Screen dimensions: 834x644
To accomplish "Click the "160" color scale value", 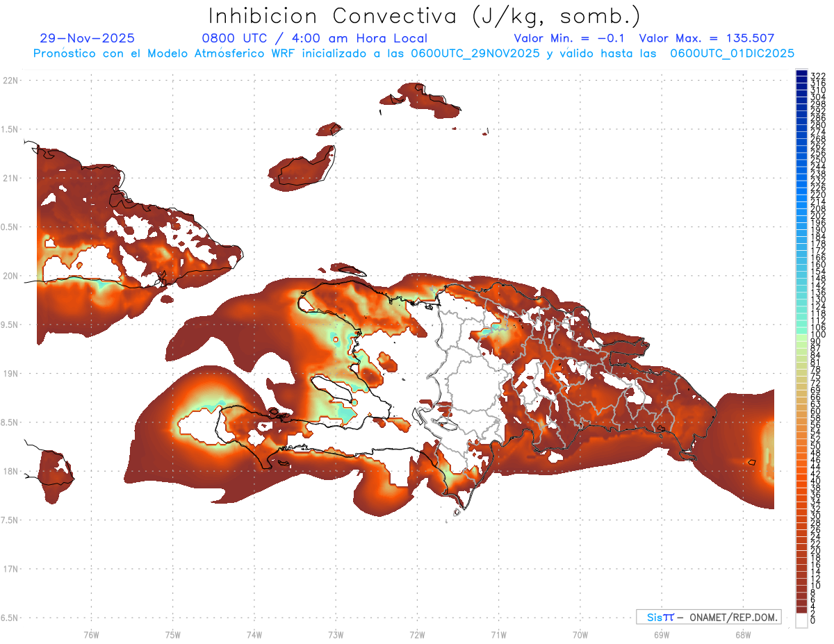I will 817,264.
